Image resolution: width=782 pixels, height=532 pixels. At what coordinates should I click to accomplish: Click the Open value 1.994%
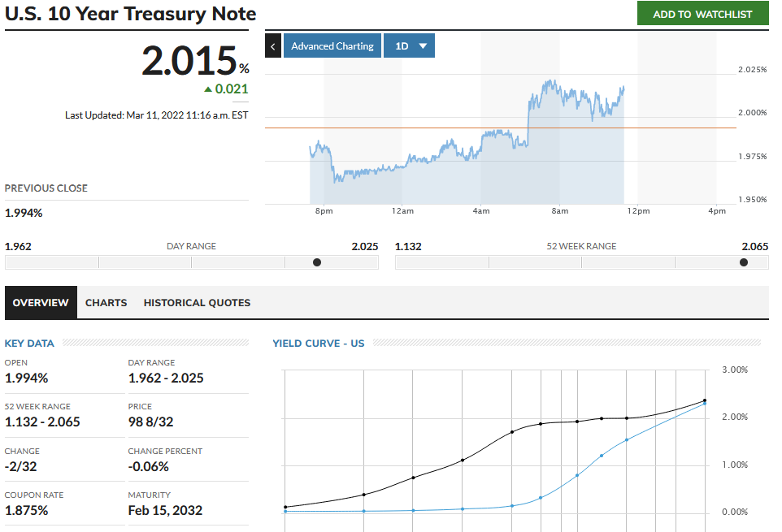pos(27,378)
